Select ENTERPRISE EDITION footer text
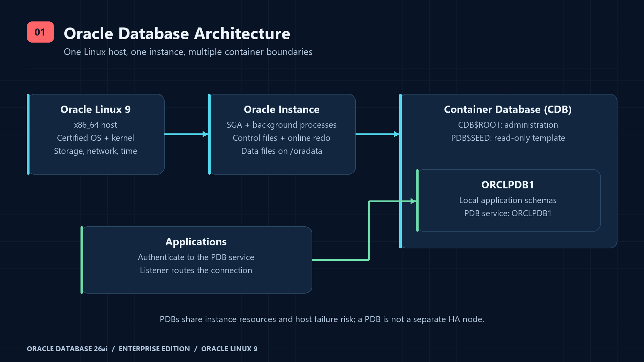This screenshot has height=362, width=644. tap(154, 349)
